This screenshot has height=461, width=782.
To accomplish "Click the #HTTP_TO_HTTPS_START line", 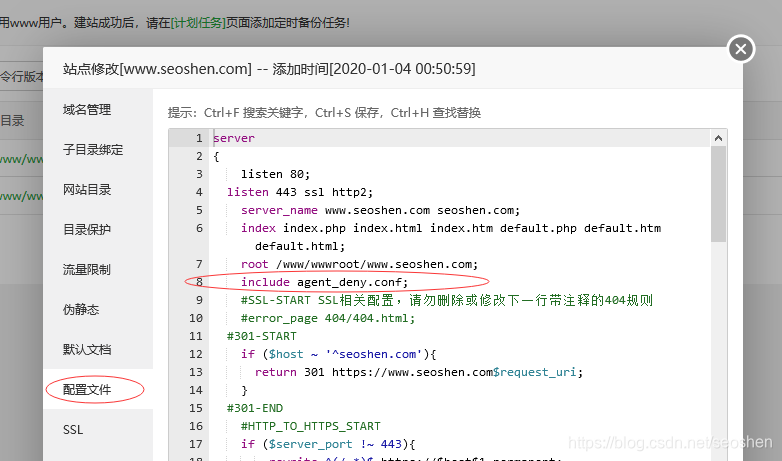I will click(310, 426).
